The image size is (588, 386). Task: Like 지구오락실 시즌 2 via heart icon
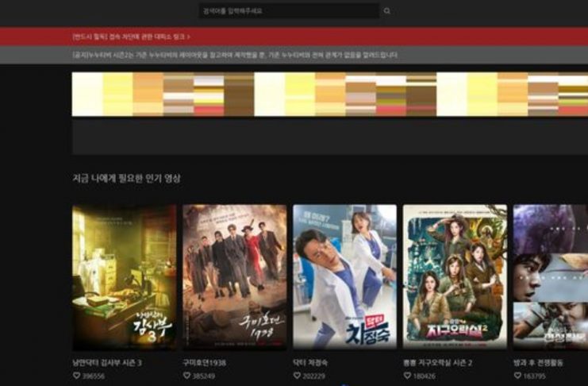(407, 376)
